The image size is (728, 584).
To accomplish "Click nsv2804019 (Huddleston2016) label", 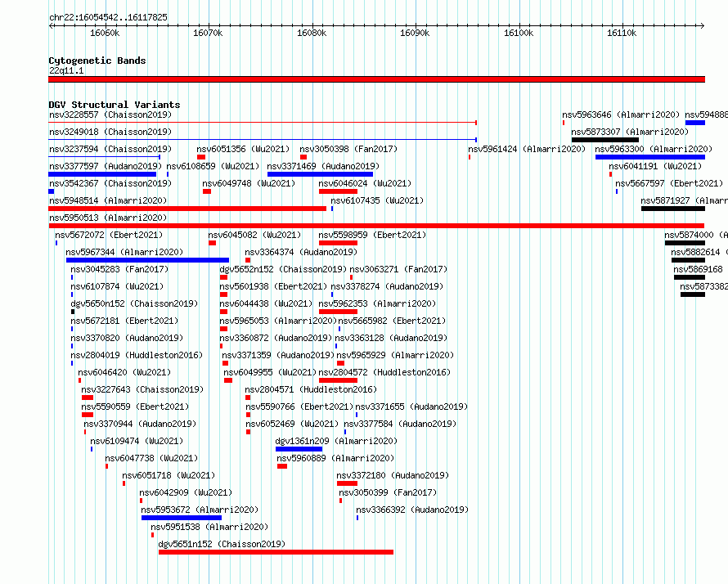I will [x=137, y=355].
